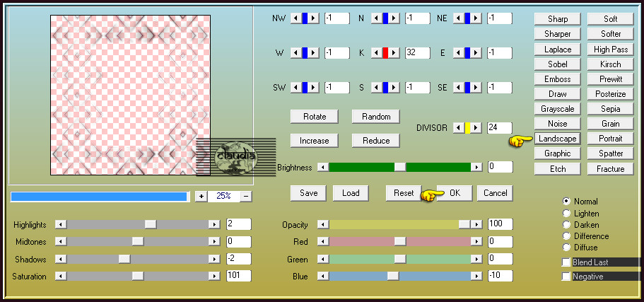The height and width of the screenshot is (302, 644).
Task: Click Midtones slider left arrow
Action: pyautogui.click(x=61, y=242)
